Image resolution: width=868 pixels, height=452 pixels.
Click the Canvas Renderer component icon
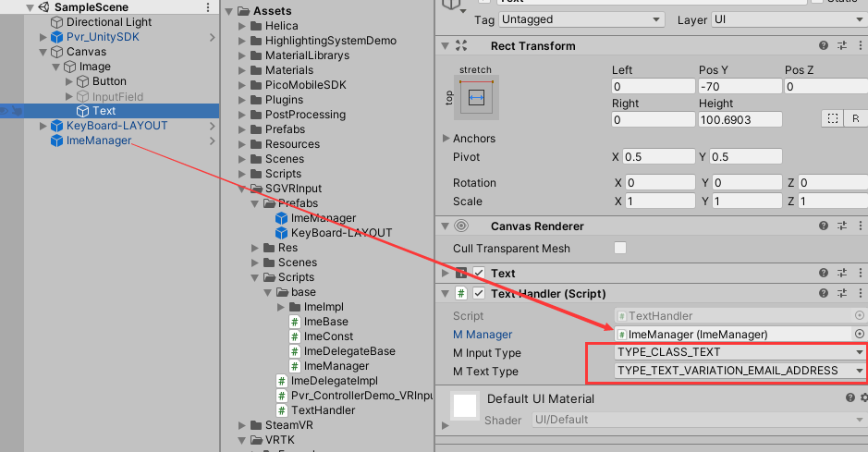[x=461, y=226]
